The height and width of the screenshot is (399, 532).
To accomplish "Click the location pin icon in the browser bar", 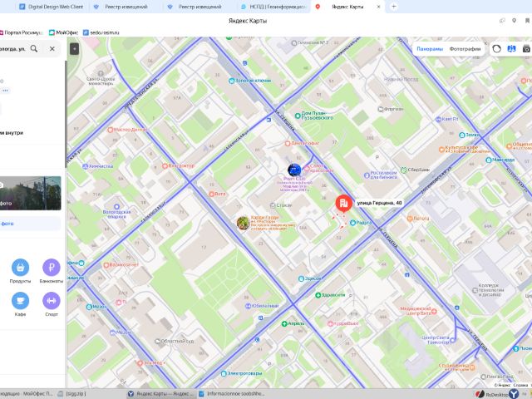I will 515,21.
